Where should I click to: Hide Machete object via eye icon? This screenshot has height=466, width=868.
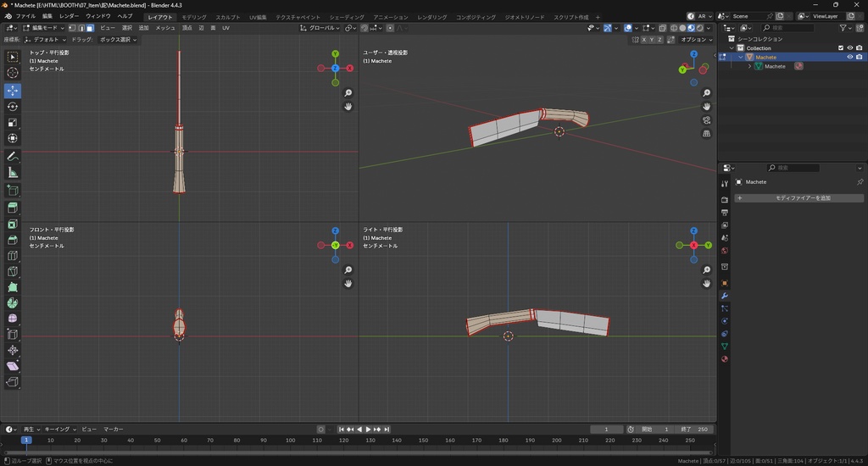[849, 57]
